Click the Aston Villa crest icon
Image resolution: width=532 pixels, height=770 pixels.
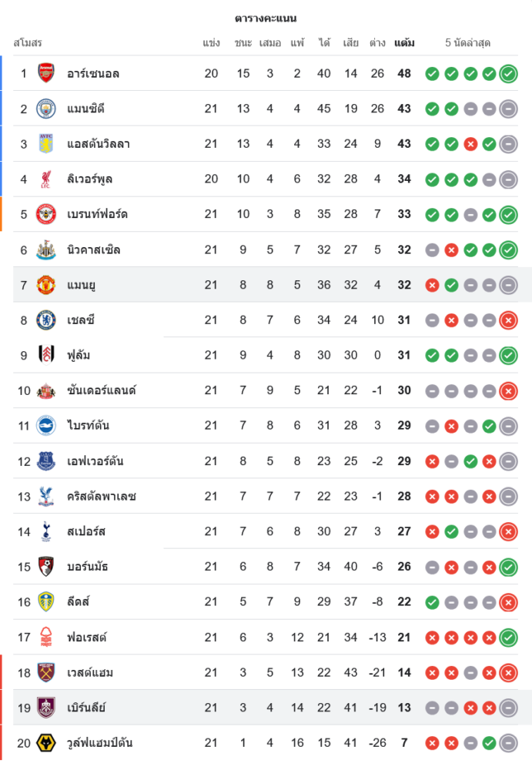click(x=47, y=144)
